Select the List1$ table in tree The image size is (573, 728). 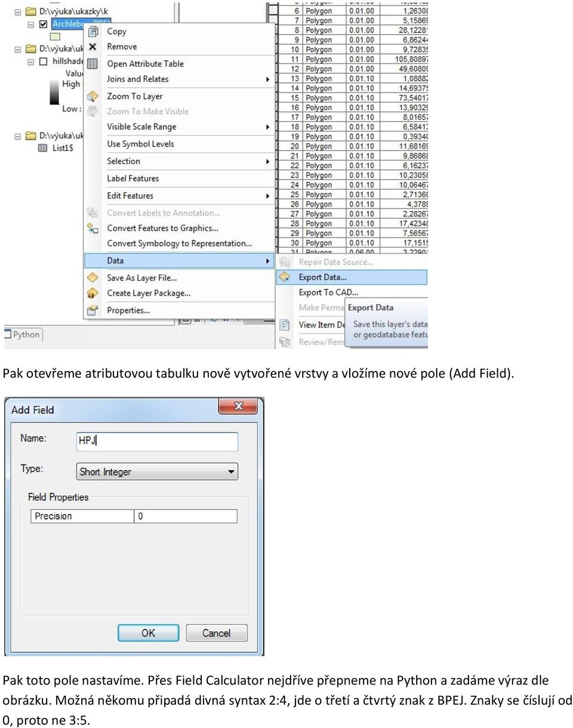tap(63, 148)
